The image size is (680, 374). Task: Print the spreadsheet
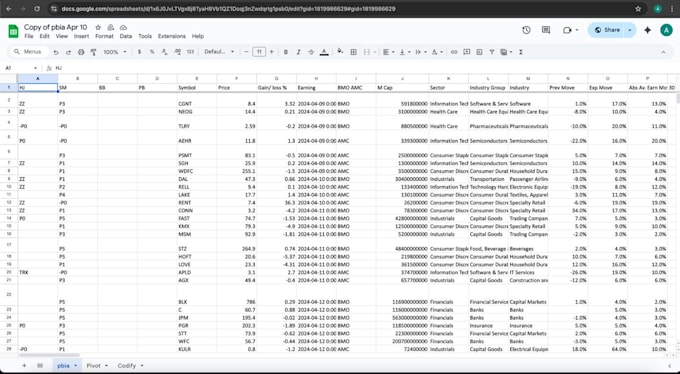(x=81, y=52)
